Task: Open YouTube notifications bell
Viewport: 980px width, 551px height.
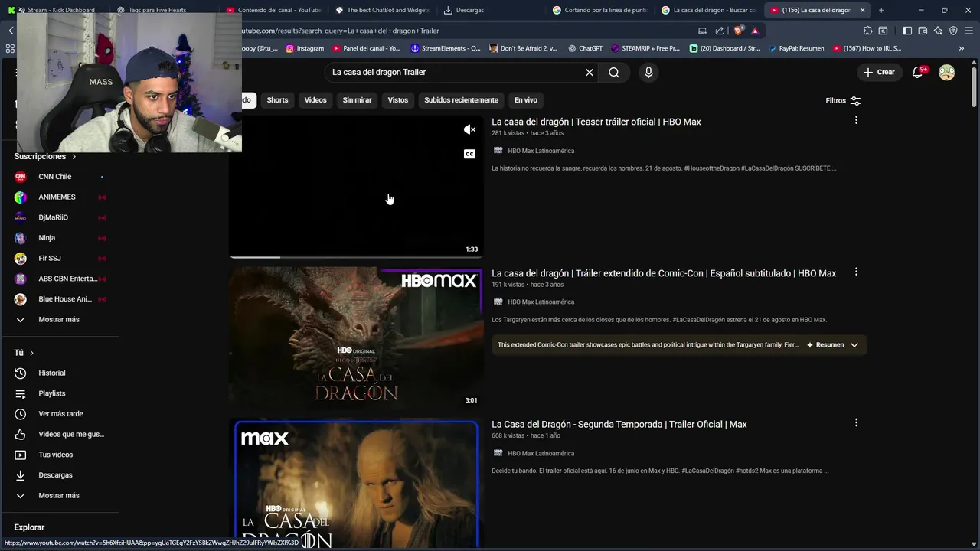Action: pyautogui.click(x=918, y=72)
